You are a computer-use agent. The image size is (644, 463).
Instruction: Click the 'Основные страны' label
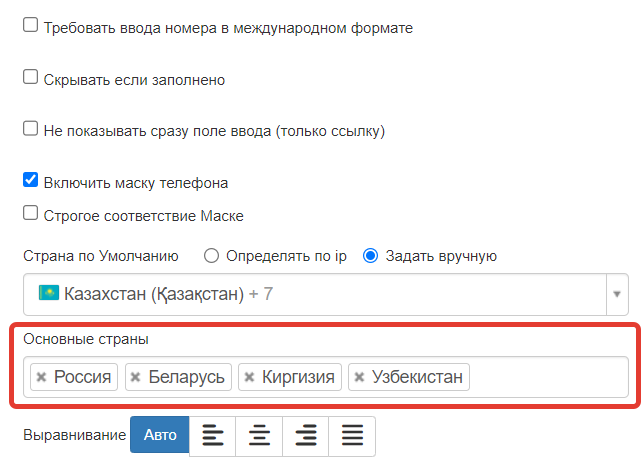[x=86, y=339]
